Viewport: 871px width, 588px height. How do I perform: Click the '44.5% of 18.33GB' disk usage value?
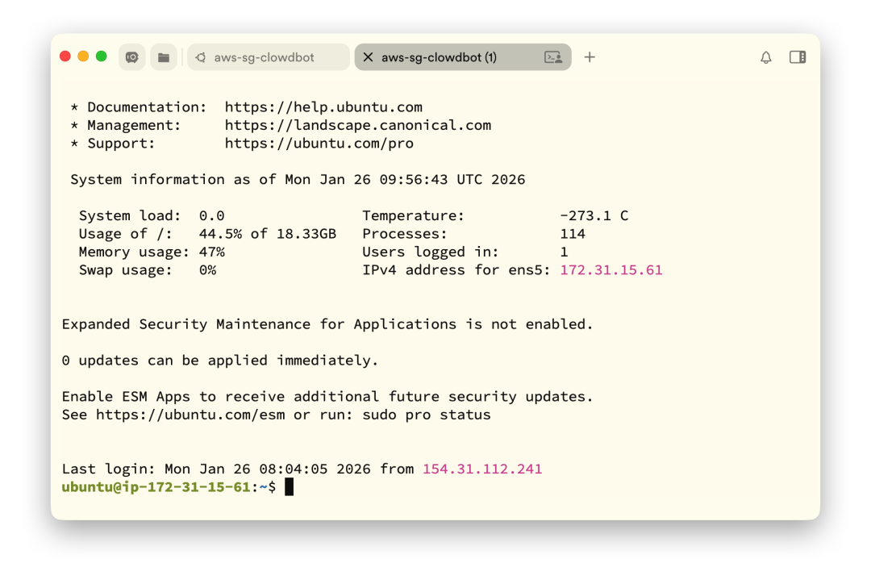pyautogui.click(x=268, y=234)
